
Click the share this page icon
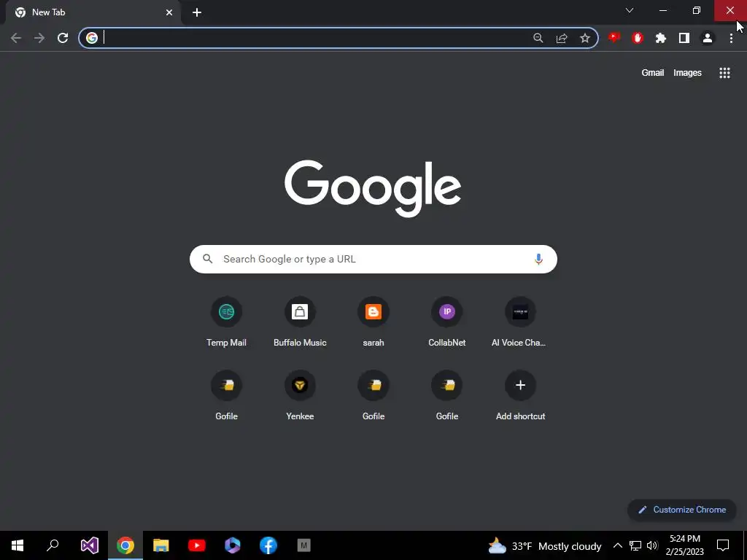pos(562,38)
